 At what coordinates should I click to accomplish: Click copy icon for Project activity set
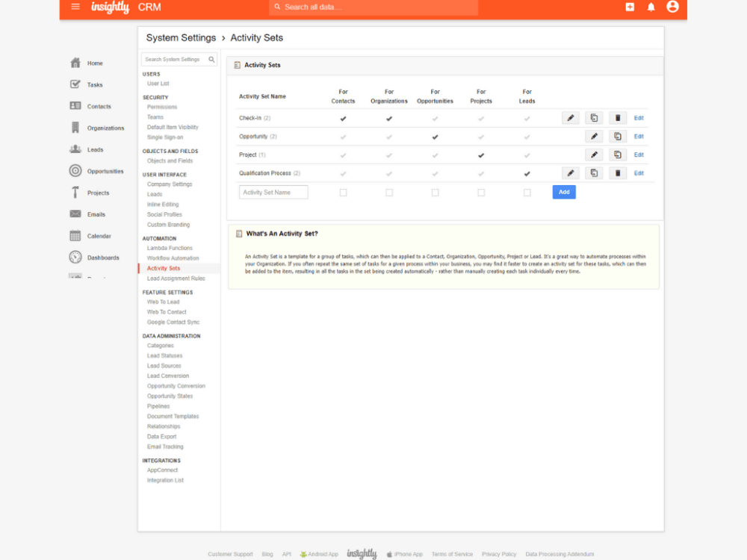coord(618,155)
